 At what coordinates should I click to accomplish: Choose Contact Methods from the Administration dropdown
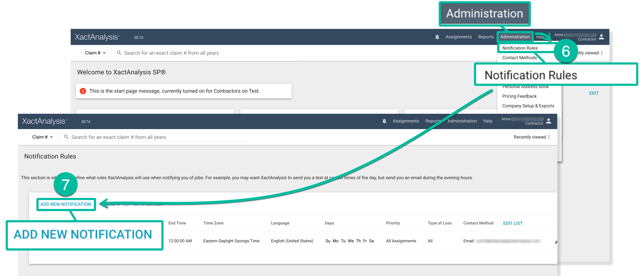point(519,58)
